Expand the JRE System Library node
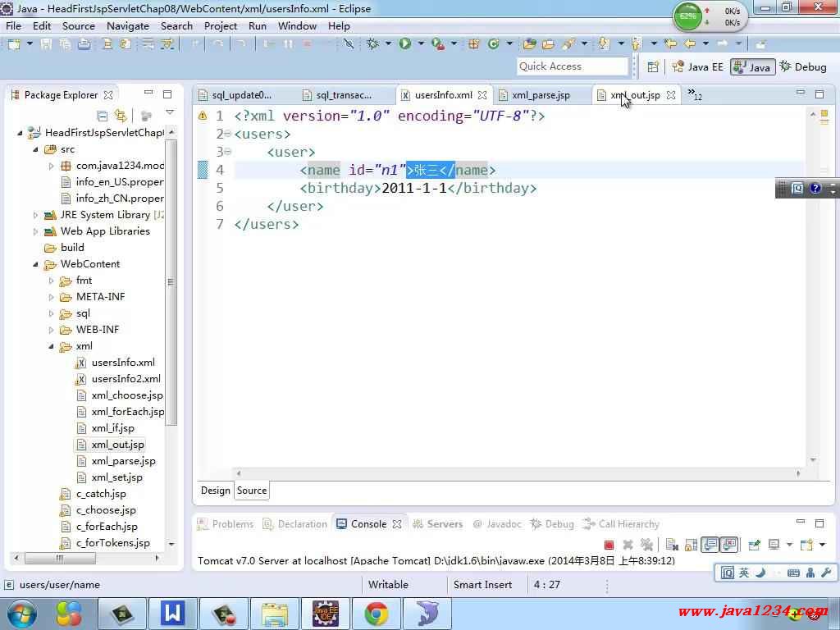The image size is (840, 630). [x=35, y=215]
